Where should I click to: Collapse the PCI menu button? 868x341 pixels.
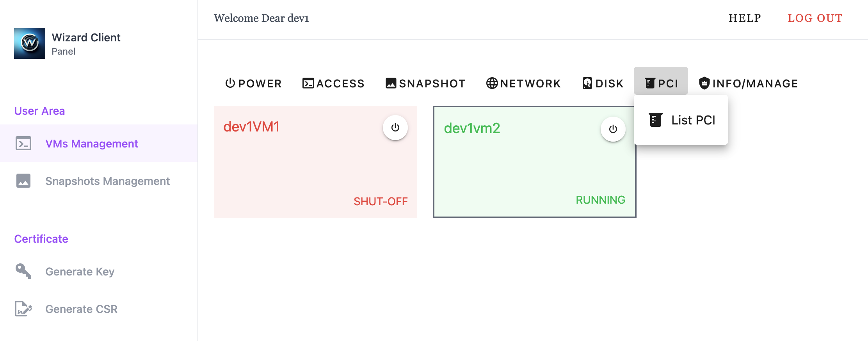point(661,83)
